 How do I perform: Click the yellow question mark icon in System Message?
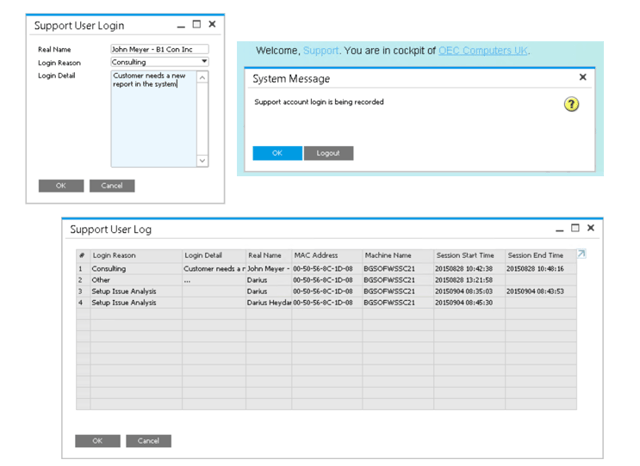571,104
